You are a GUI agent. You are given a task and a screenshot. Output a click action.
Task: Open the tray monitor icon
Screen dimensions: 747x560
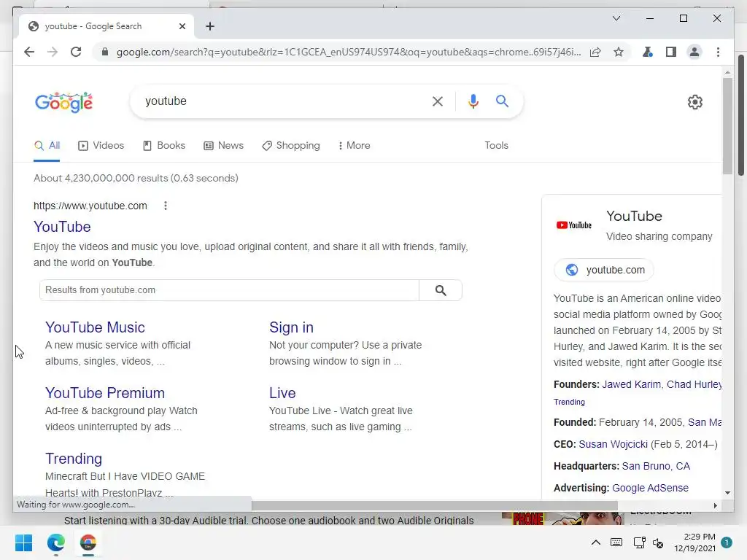pos(639,542)
